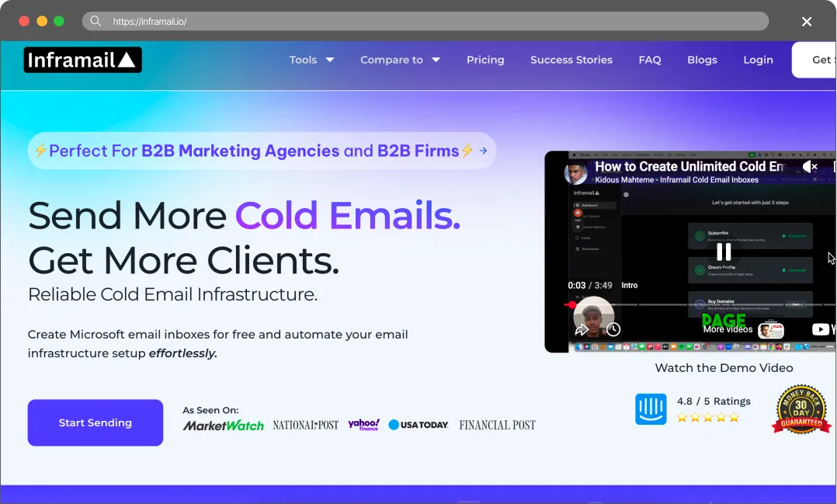Click the video title How to Create Unlimited Cold Emails
Screen dimensions: 837x504
tap(689, 166)
